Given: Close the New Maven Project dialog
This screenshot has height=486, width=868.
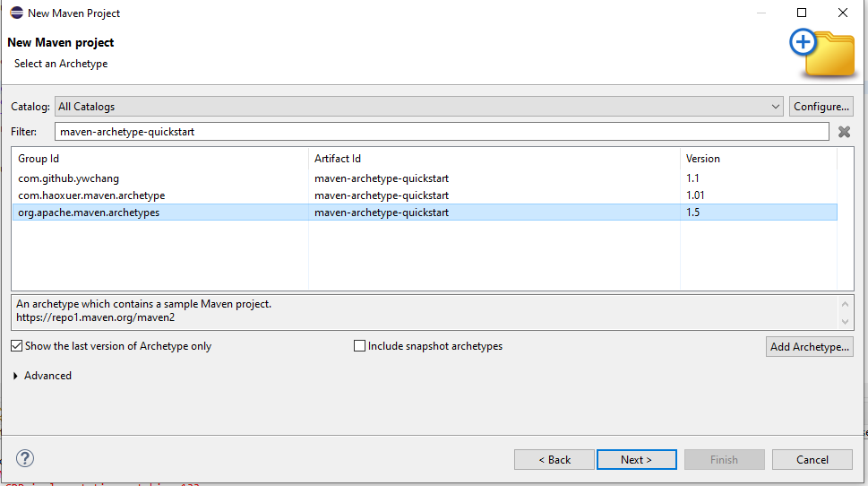Looking at the screenshot, I should point(843,13).
